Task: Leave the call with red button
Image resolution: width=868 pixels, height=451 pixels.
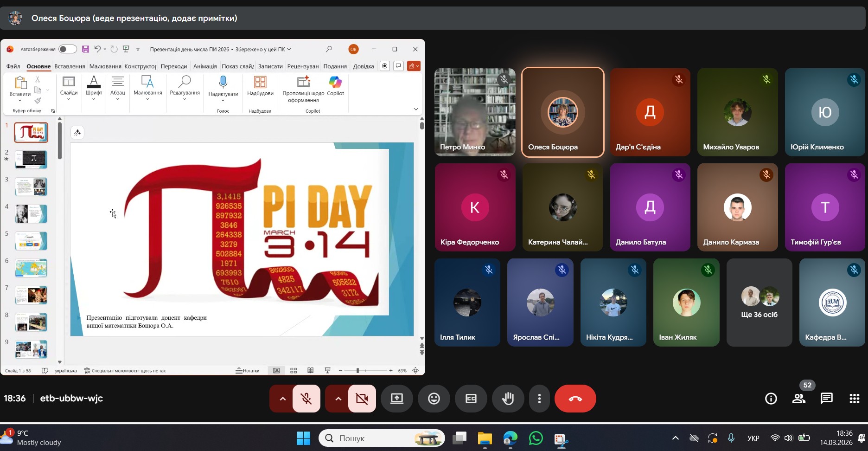Action: point(575,399)
